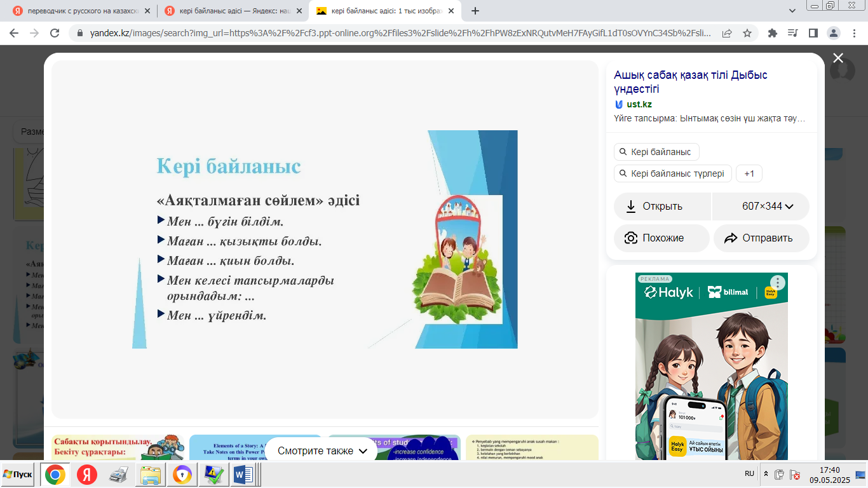Click the show desktop icon in the tray
The height and width of the screenshot is (488, 868).
(861, 475)
